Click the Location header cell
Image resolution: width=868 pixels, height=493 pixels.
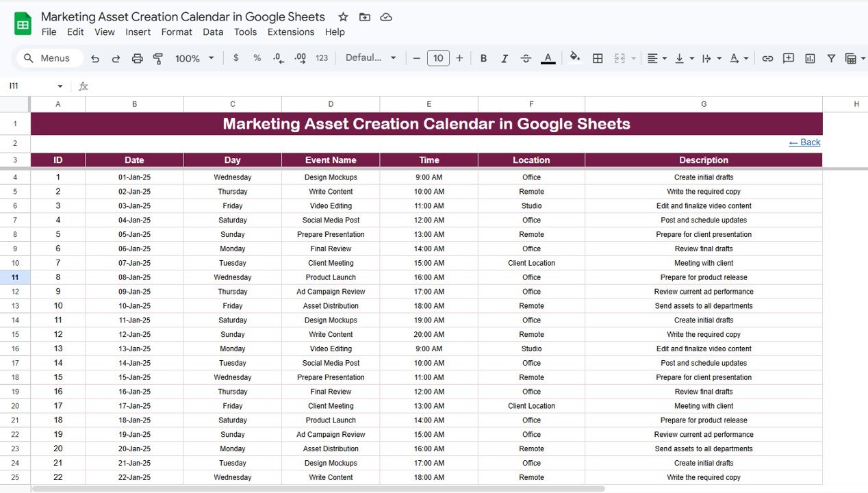[x=531, y=160]
